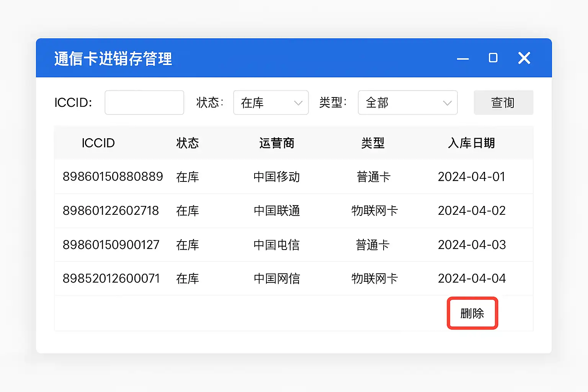The height and width of the screenshot is (392, 588).
Task: Click the 类型 column header
Action: click(x=373, y=143)
